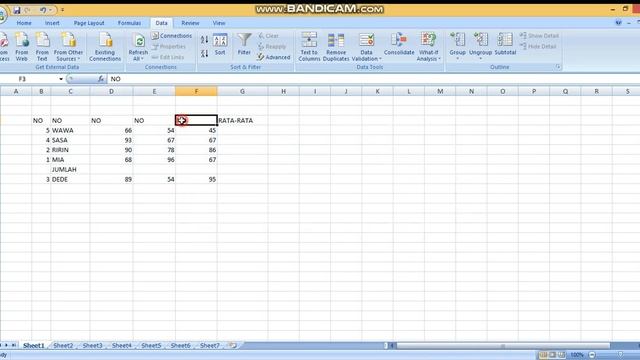Switch to the Review tab
640x360 pixels.
coord(190,23)
